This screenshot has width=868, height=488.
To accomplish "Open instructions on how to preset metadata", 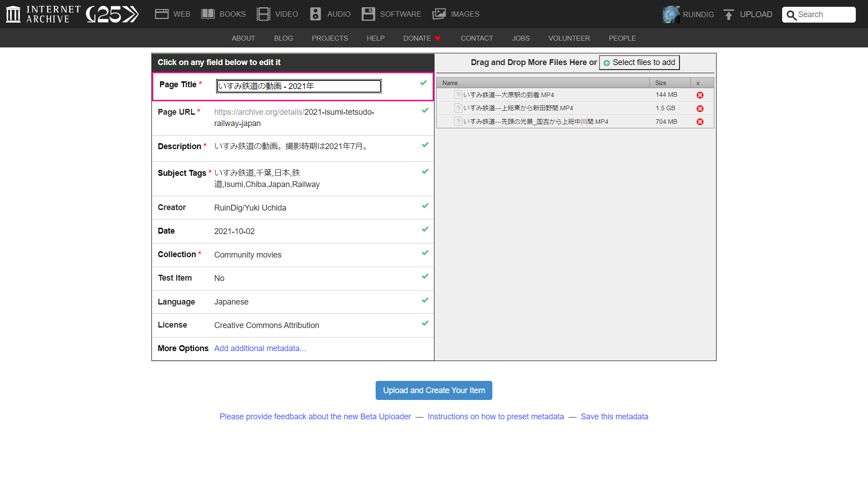I will pos(496,417).
